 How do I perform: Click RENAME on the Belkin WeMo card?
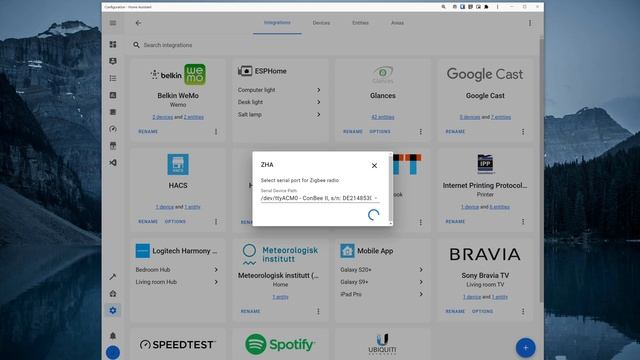click(x=148, y=132)
